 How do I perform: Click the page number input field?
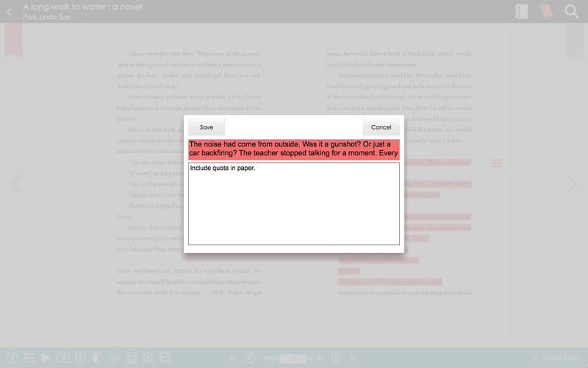(x=293, y=358)
